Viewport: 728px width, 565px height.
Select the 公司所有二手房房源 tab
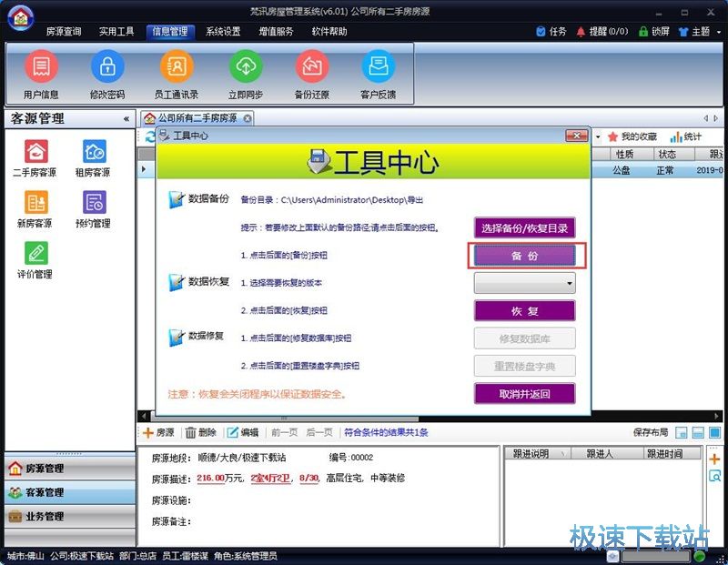coord(197,118)
